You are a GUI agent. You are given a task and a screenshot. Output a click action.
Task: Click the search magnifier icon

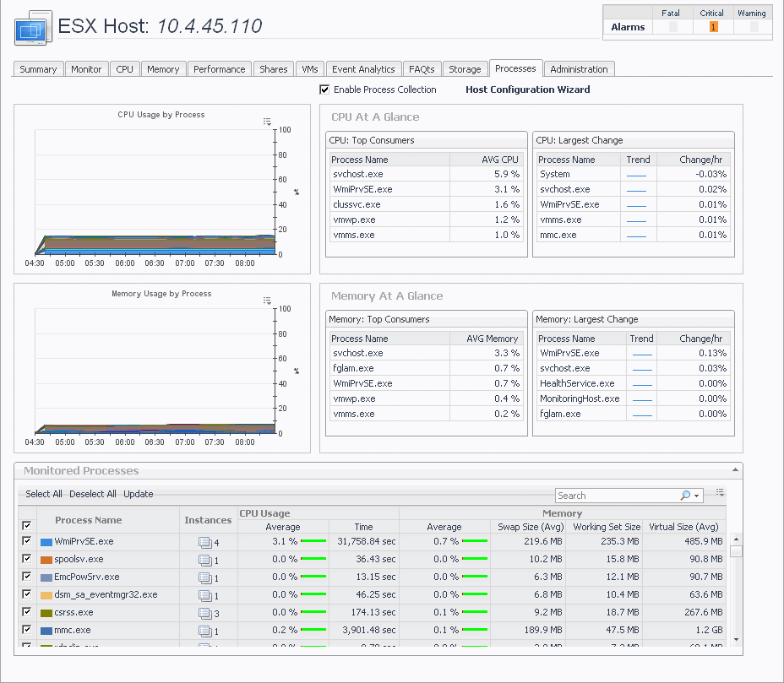685,496
